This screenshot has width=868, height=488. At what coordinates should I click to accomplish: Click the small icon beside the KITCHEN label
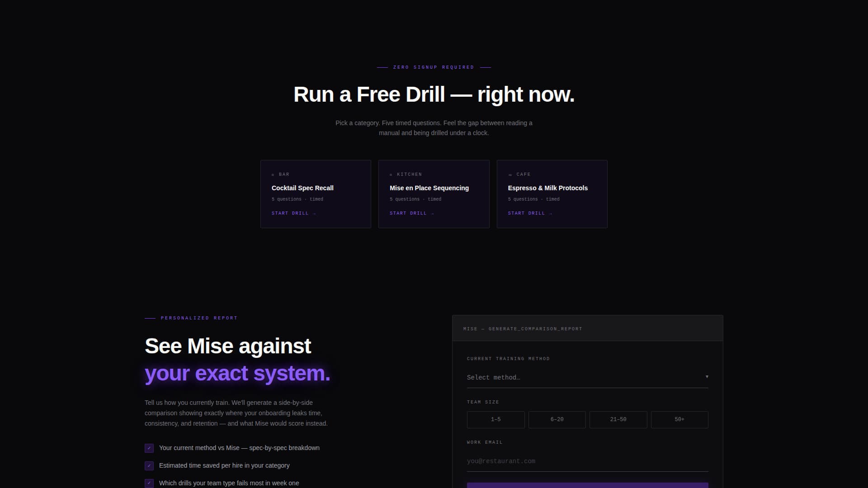(x=391, y=174)
